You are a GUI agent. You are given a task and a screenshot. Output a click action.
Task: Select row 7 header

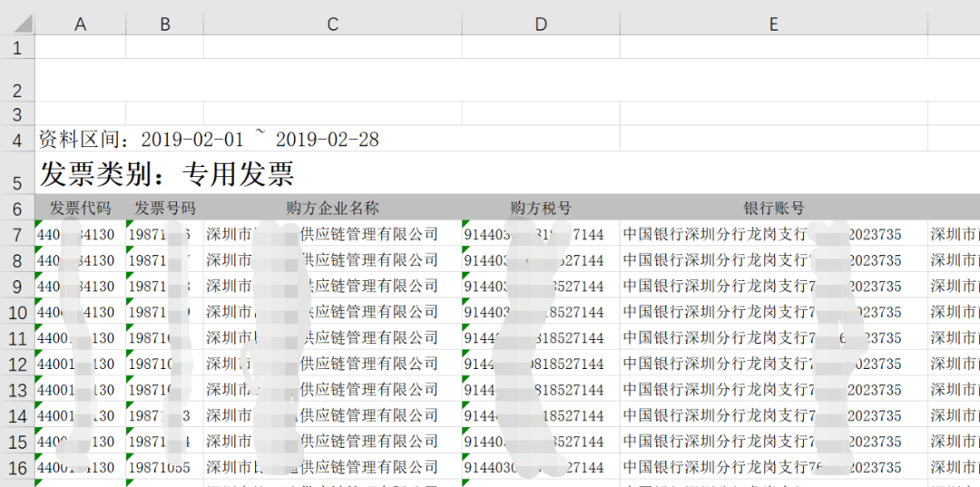17,233
